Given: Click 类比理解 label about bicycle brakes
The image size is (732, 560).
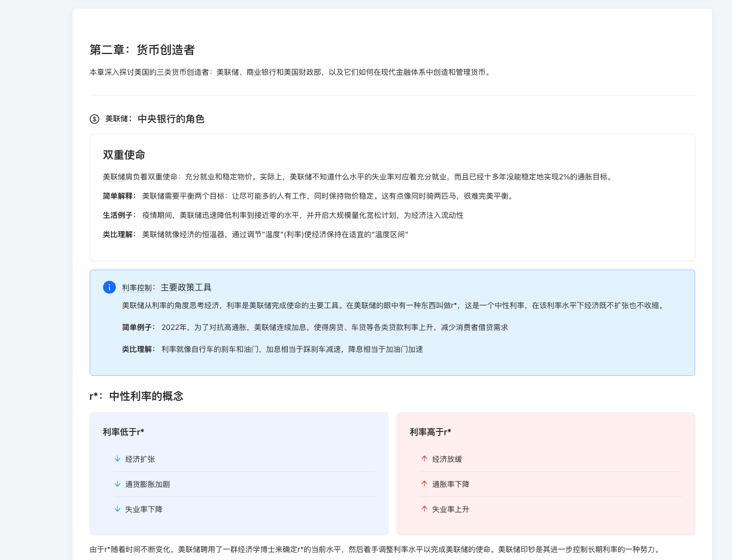Looking at the screenshot, I should (138, 350).
